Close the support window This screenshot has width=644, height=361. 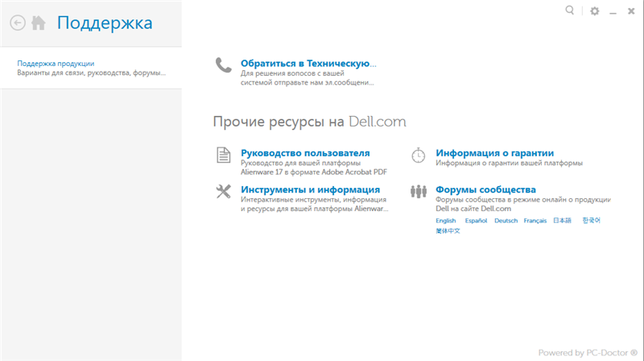point(631,11)
